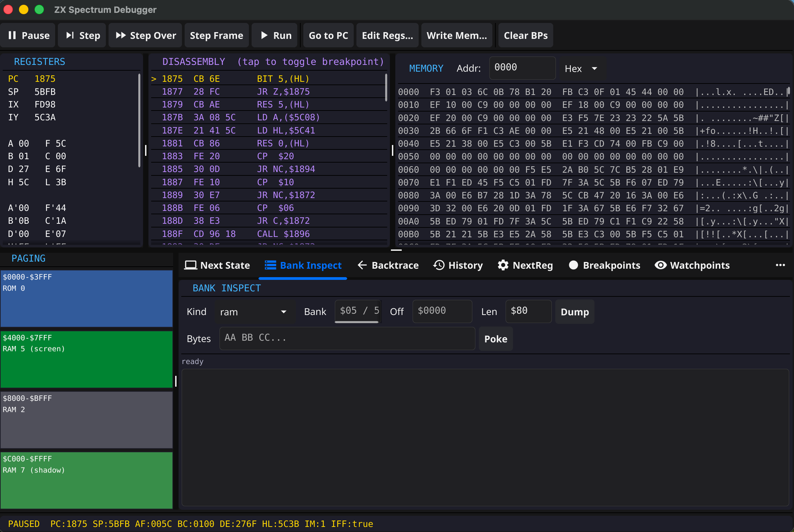Click the Pause icon in toolbar
The width and height of the screenshot is (794, 532).
pos(12,35)
